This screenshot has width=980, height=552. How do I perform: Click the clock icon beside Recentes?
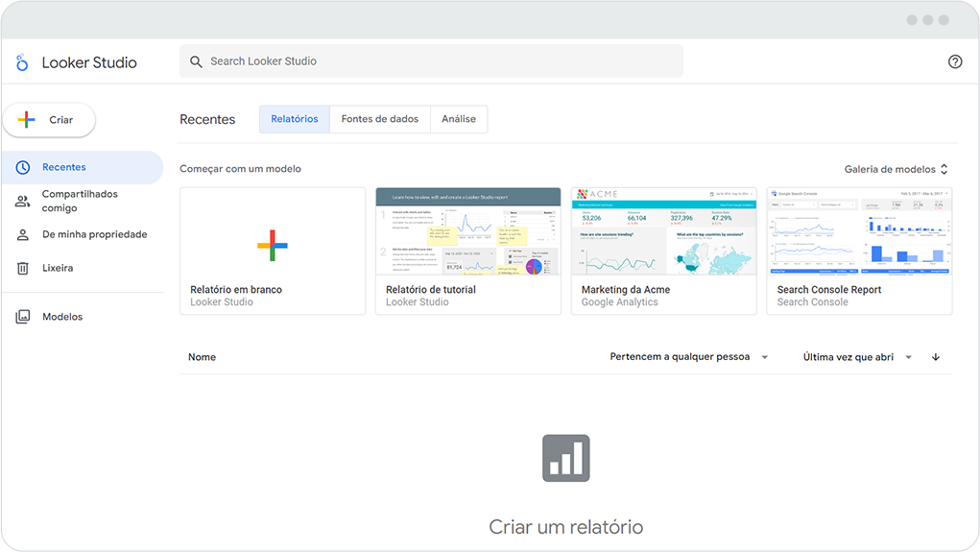[22, 167]
